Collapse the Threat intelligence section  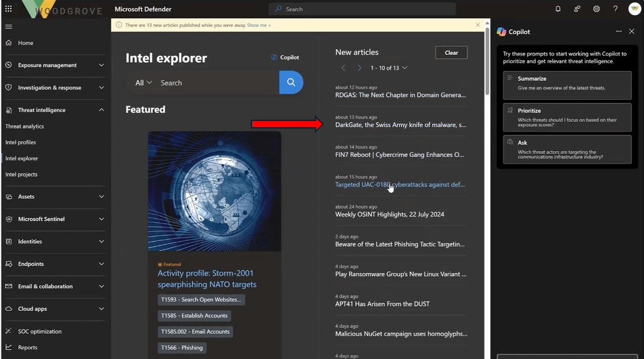(x=102, y=109)
